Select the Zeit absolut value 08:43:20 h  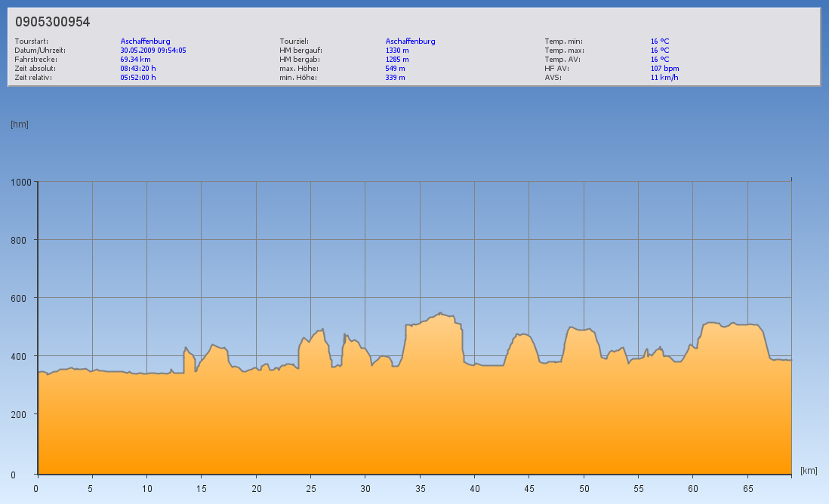138,68
